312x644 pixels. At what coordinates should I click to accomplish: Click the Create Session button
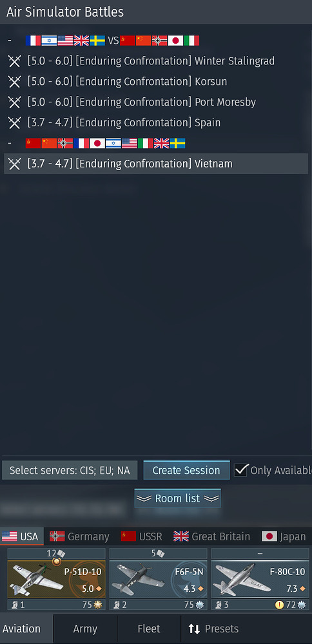pos(186,470)
